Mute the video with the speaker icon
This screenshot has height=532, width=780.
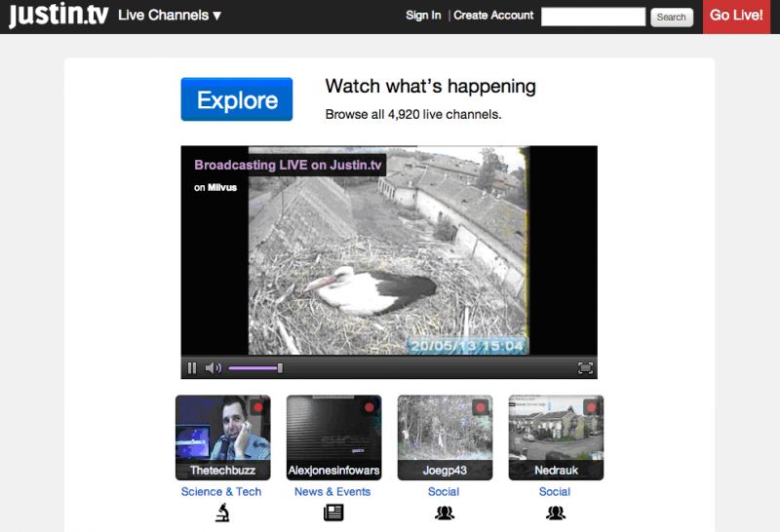click(x=213, y=368)
